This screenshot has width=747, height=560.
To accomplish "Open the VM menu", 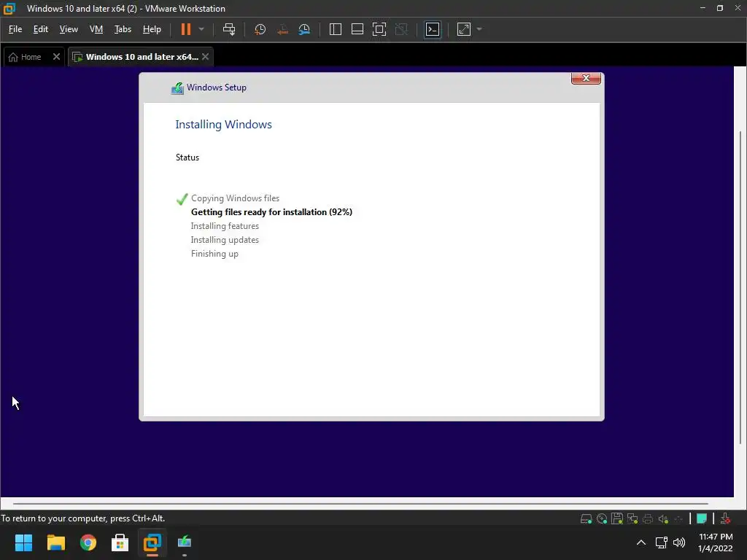I will pyautogui.click(x=96, y=29).
